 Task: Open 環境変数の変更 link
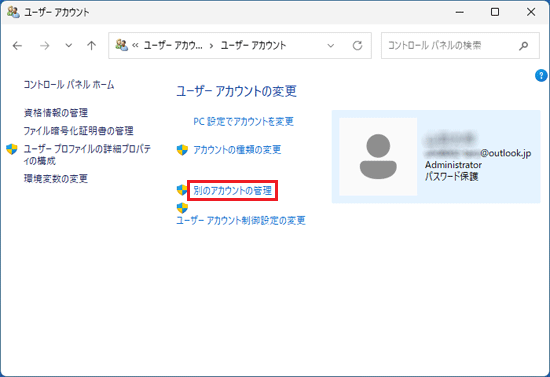[x=56, y=179]
